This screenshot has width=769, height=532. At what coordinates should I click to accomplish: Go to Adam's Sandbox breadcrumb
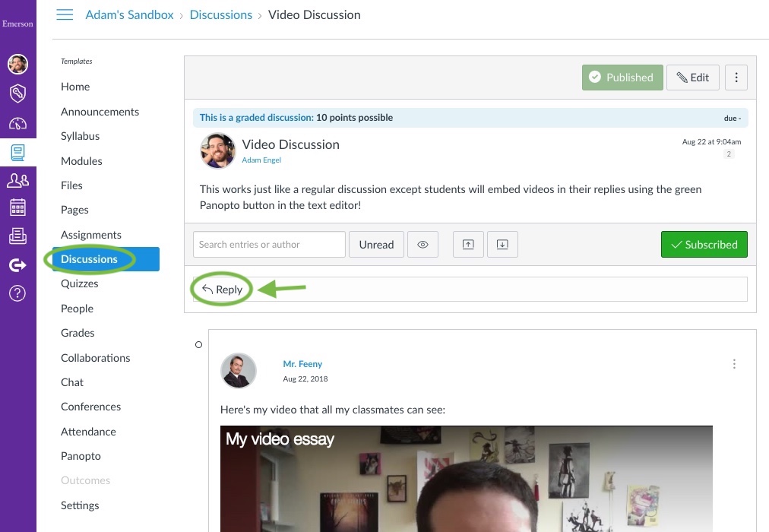(129, 14)
